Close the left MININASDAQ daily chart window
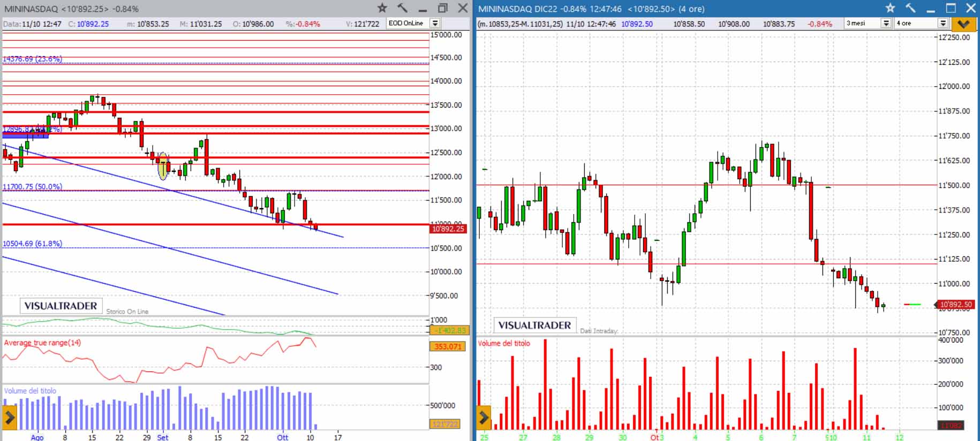 point(463,8)
